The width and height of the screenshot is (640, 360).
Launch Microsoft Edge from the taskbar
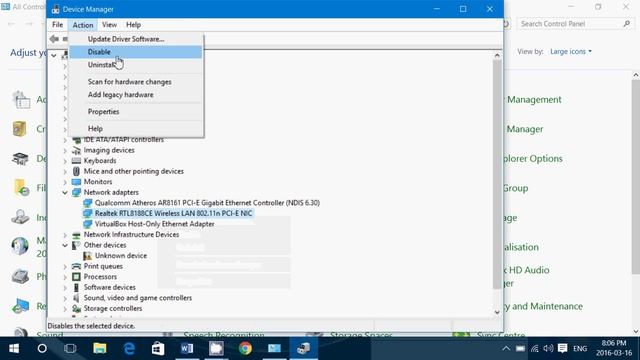point(129,349)
